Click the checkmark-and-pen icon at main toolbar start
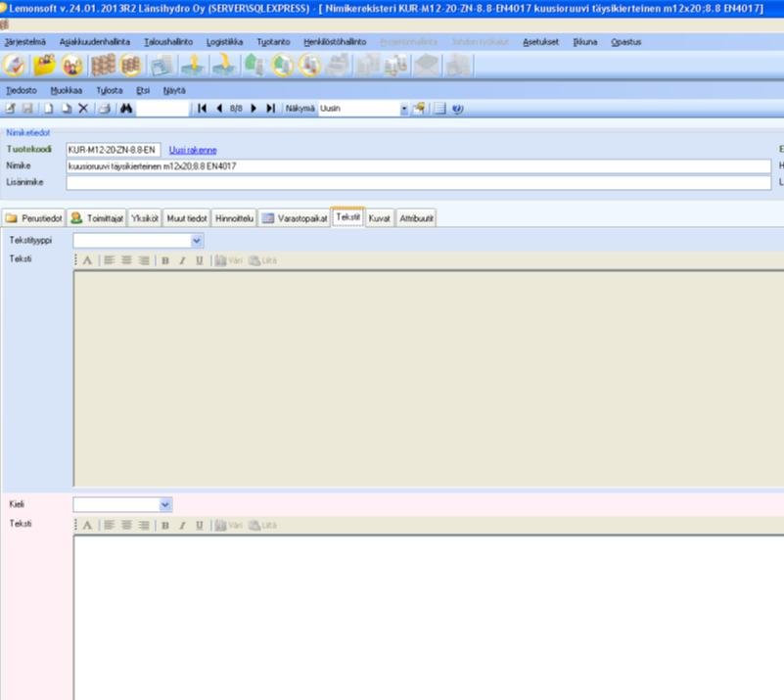The width and height of the screenshot is (784, 700). pyautogui.click(x=14, y=66)
